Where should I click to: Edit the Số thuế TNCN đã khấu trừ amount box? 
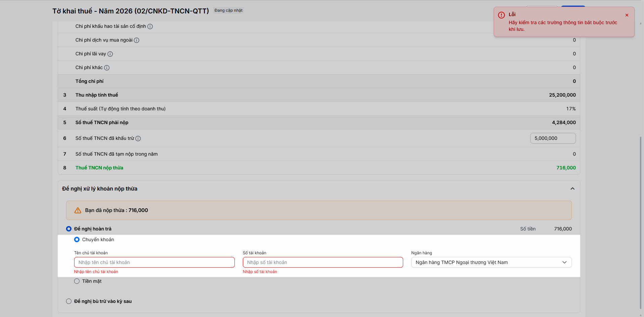pos(553,138)
